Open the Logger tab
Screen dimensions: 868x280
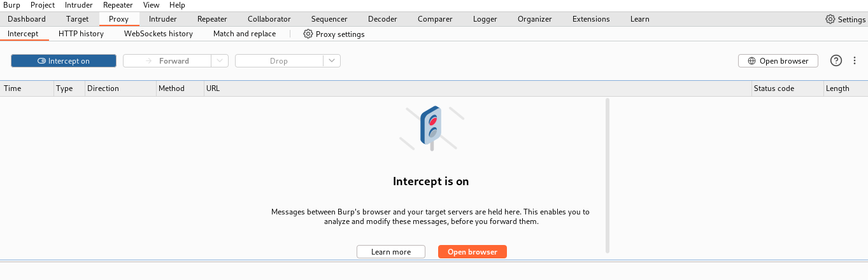[x=485, y=19]
